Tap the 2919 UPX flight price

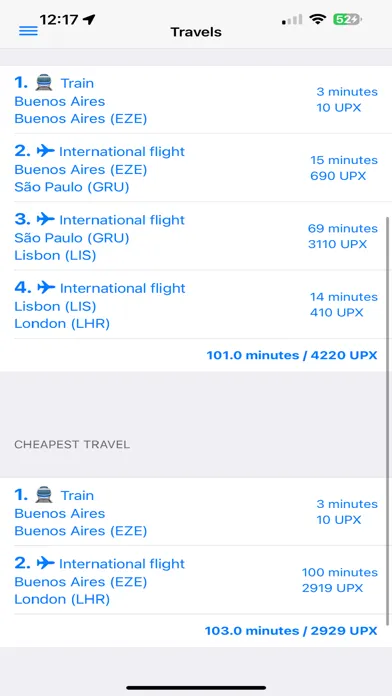click(x=333, y=588)
